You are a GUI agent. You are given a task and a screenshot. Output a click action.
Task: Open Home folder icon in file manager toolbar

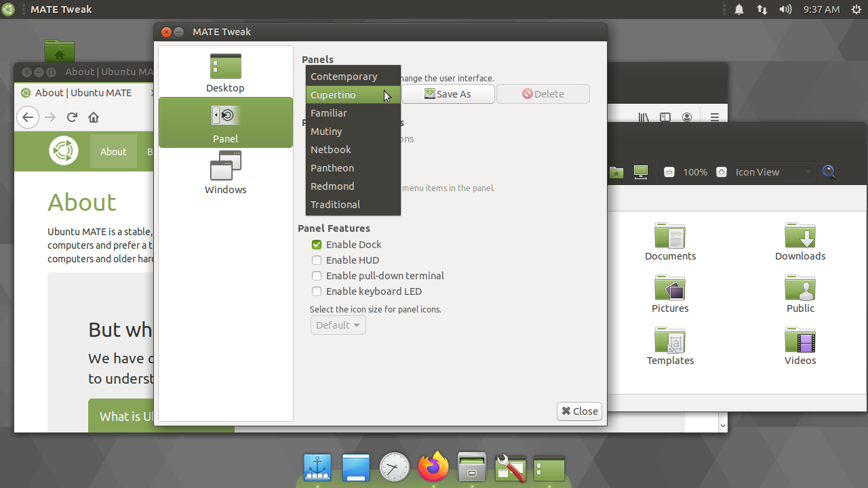tap(616, 172)
